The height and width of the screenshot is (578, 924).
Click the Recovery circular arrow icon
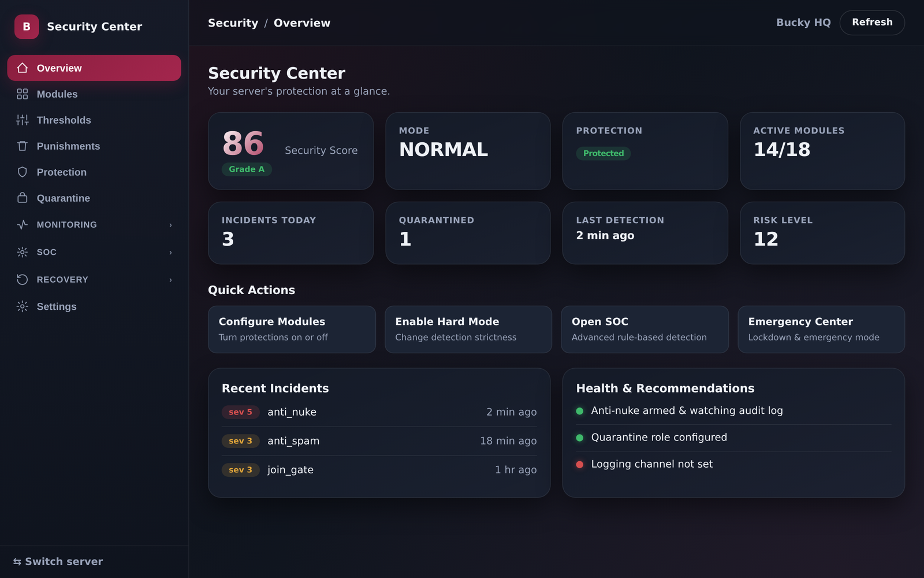(x=23, y=280)
